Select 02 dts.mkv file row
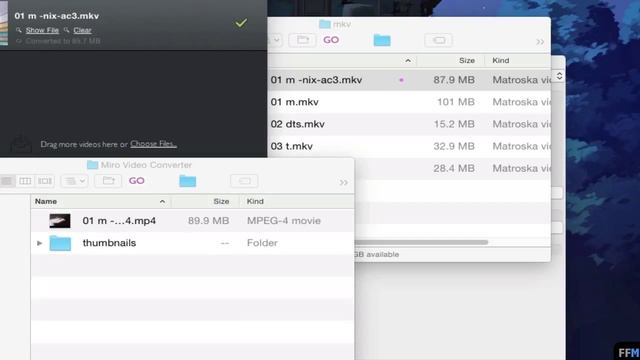 click(409, 124)
